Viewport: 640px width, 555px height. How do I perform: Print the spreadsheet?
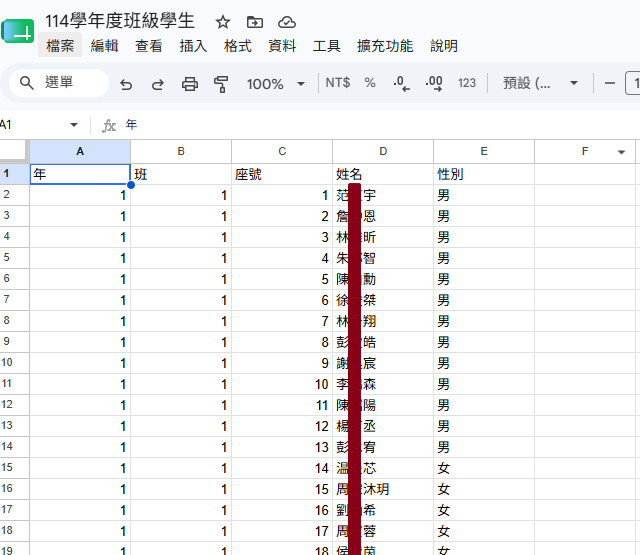pyautogui.click(x=190, y=84)
